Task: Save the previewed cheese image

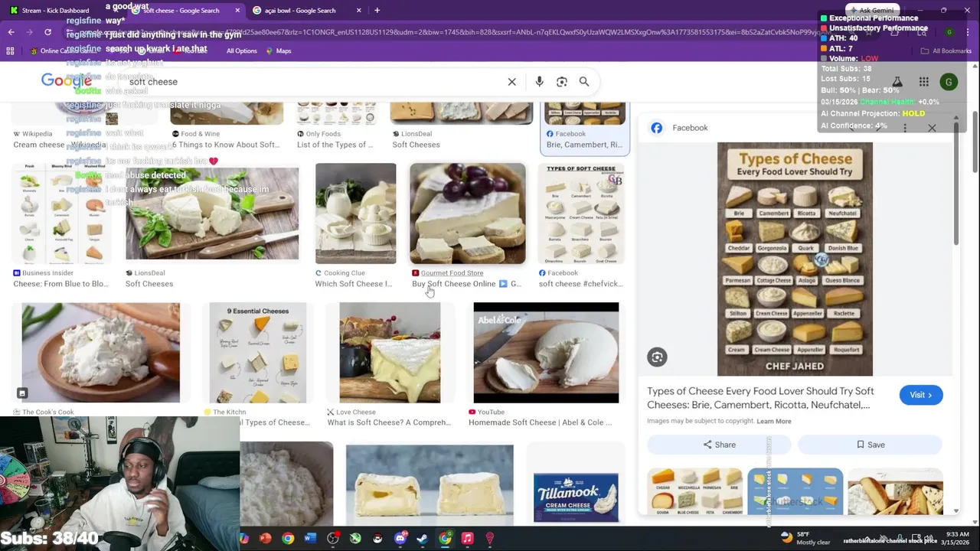Action: pyautogui.click(x=871, y=445)
